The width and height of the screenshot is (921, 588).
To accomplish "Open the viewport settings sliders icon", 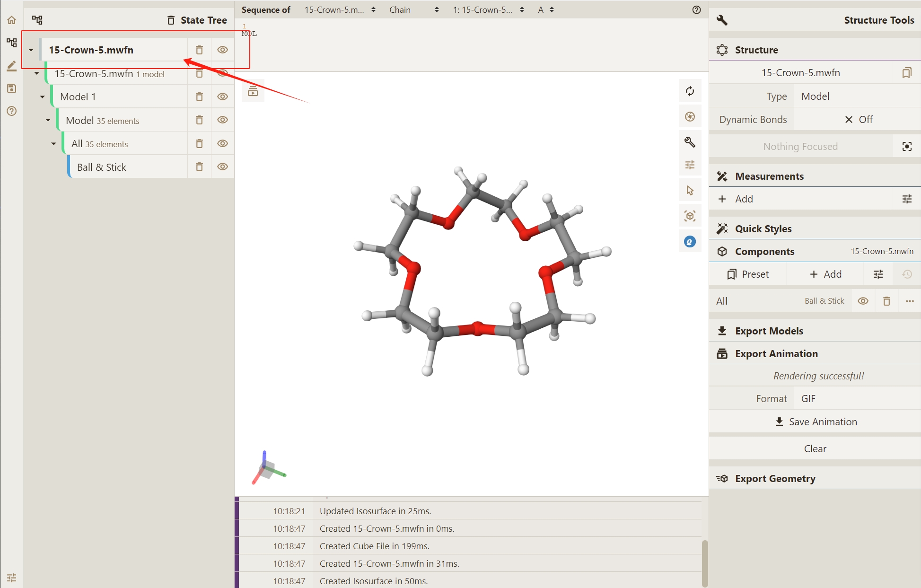I will (x=690, y=165).
